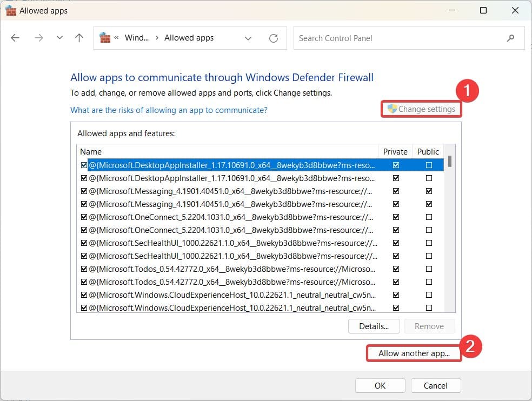532x401 pixels.
Task: Click the Refresh button in address bar
Action: click(x=274, y=38)
